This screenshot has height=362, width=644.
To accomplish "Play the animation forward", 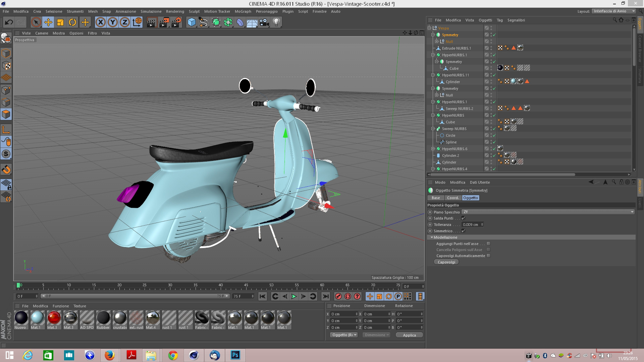I will [x=294, y=296].
